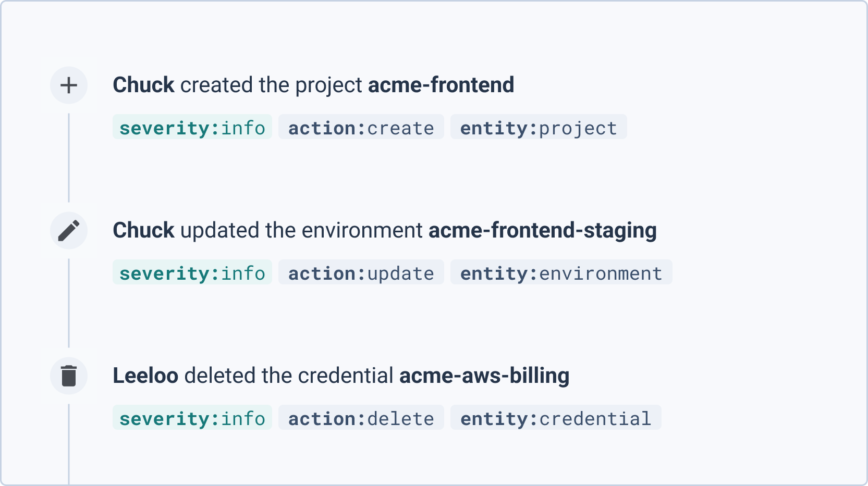Select severity:info tag under credential deletion event
Screen dimensions: 868x486
pos(192,418)
